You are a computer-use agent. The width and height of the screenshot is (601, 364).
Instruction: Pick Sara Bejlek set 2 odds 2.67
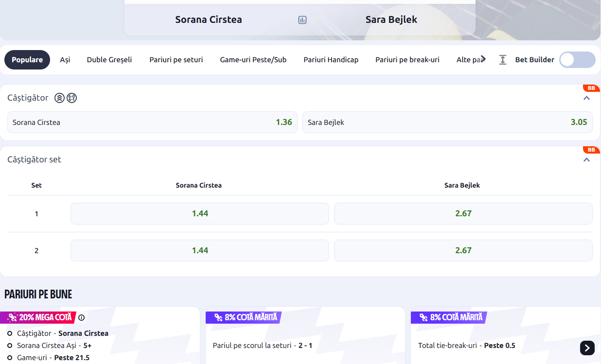click(463, 250)
